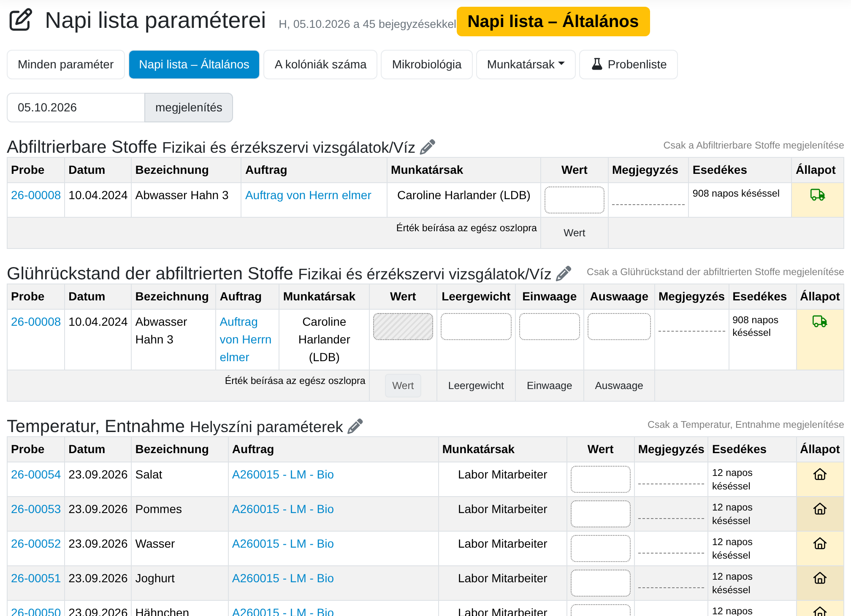Click the house status icon for Pommes
851x616 pixels.
pos(820,509)
